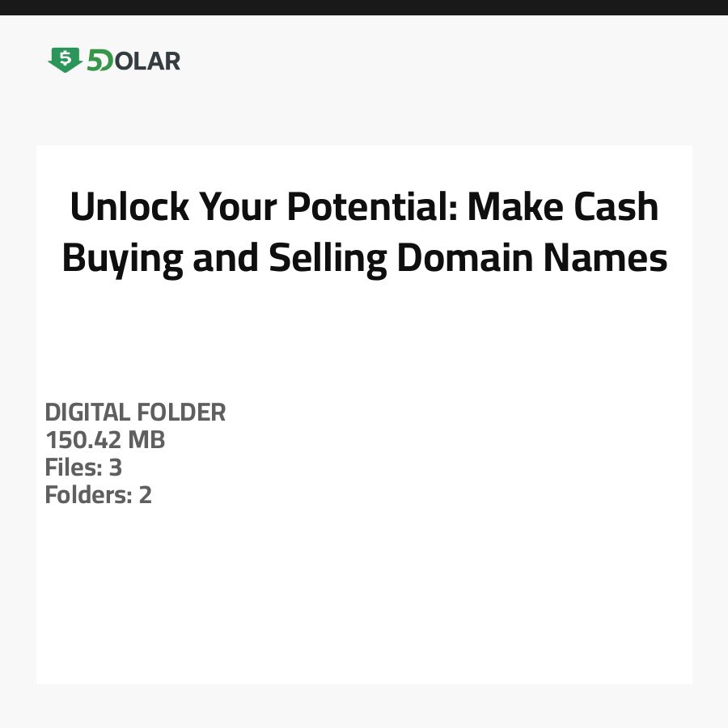Click the "Files: 3" line
The image size is (728, 728).
[83, 468]
